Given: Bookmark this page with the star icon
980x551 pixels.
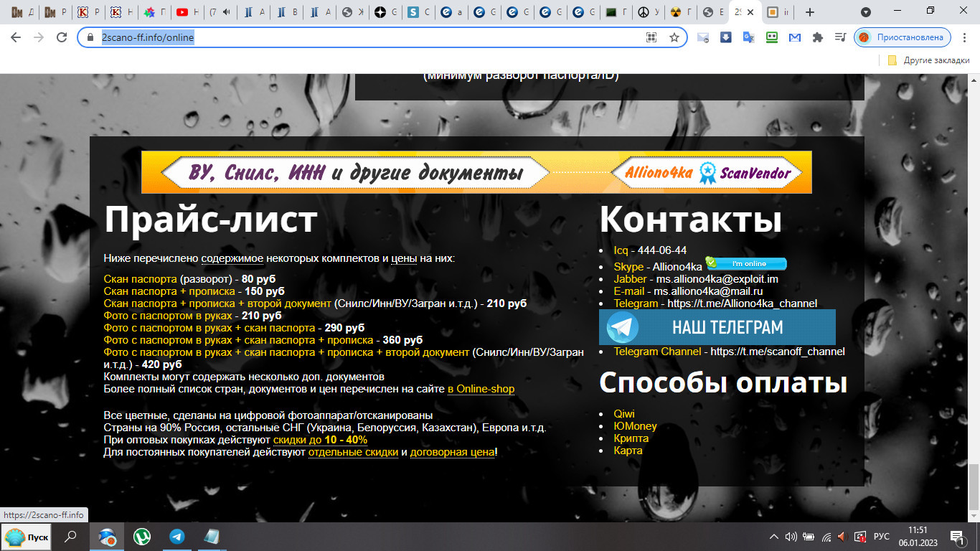Looking at the screenshot, I should point(674,37).
